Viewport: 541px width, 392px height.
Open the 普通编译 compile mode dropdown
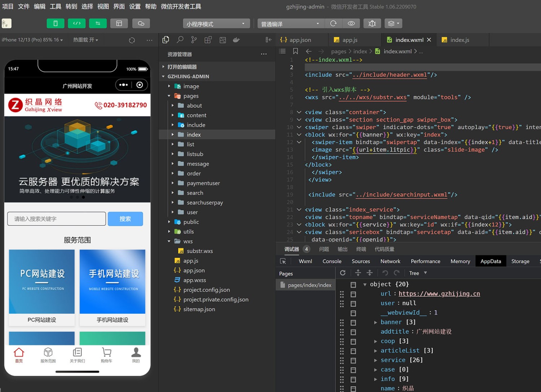coord(290,24)
